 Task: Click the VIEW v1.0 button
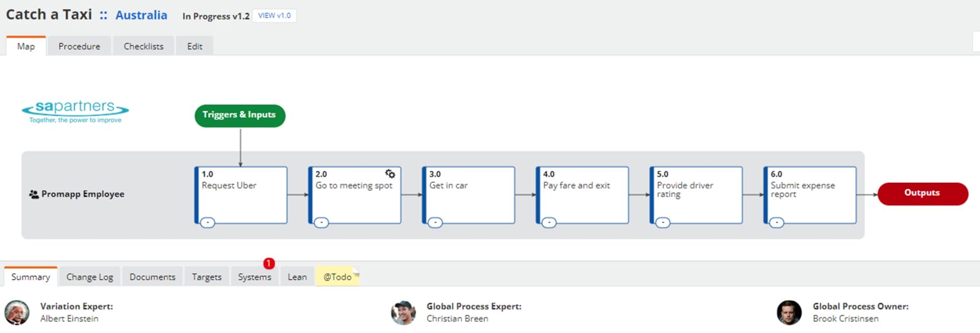[274, 16]
